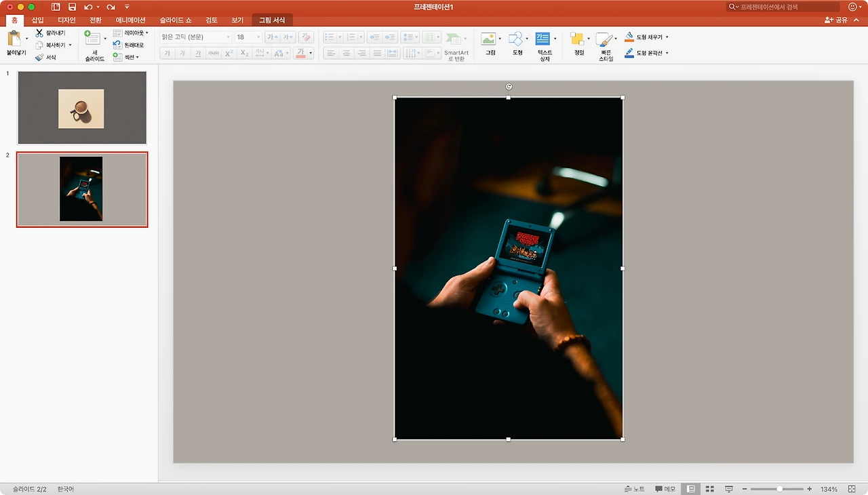Open the Picture Format (그림 서식) tab
868x495 pixels.
coord(272,20)
